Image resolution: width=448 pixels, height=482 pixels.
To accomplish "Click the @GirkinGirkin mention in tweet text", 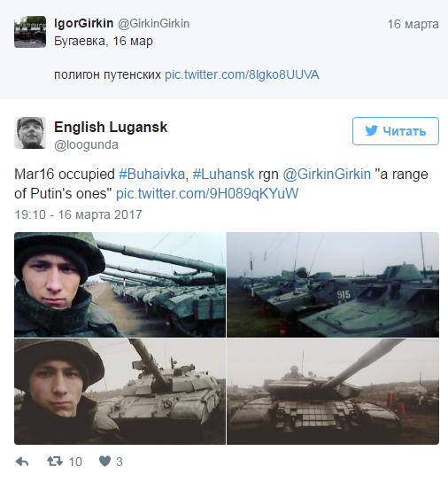I will point(327,175).
